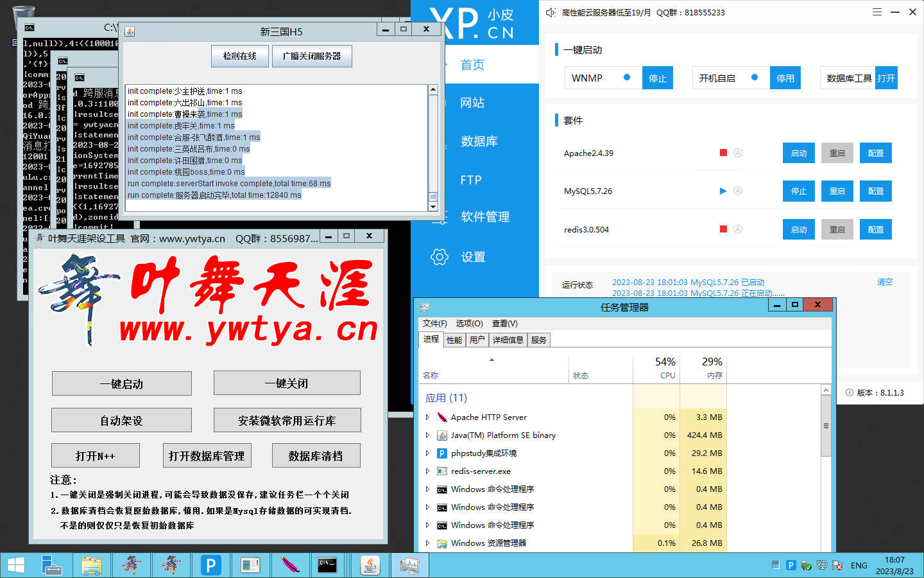
Task: Click the safely remove hardware tray icon
Action: (x=806, y=565)
